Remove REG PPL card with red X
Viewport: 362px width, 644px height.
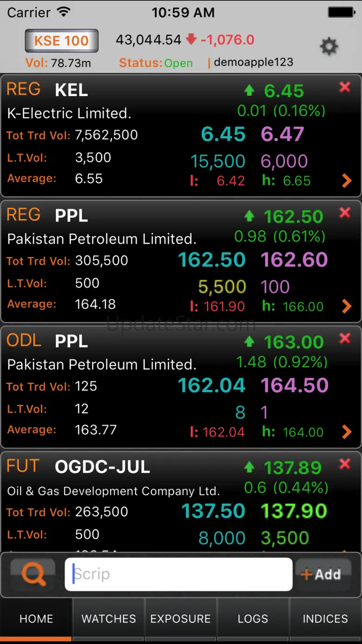pyautogui.click(x=345, y=213)
